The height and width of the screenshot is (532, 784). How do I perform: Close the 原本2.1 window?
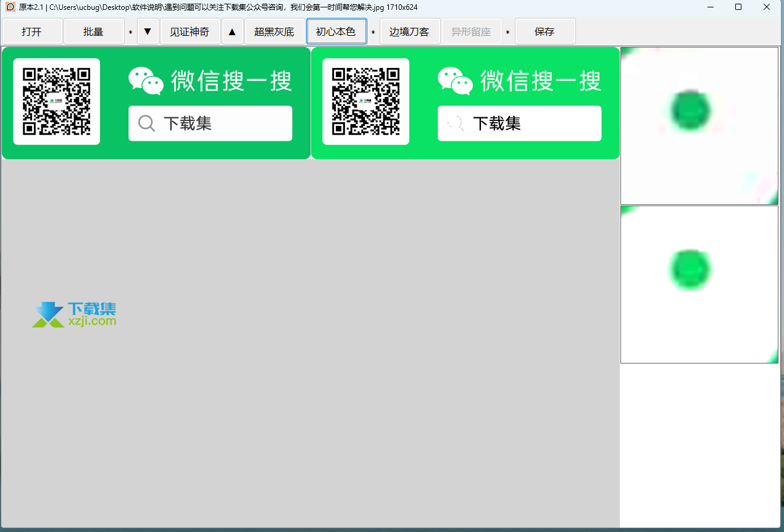pos(767,7)
